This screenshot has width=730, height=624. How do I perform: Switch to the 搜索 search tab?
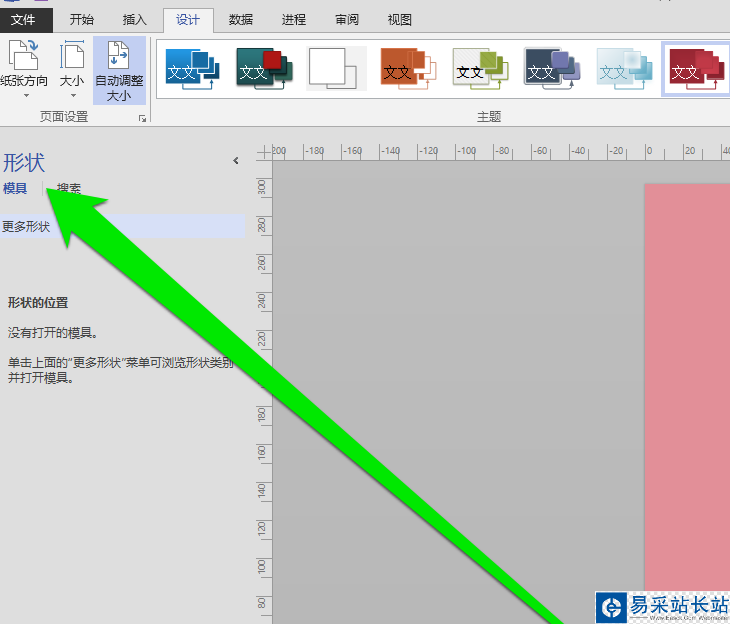tap(68, 188)
